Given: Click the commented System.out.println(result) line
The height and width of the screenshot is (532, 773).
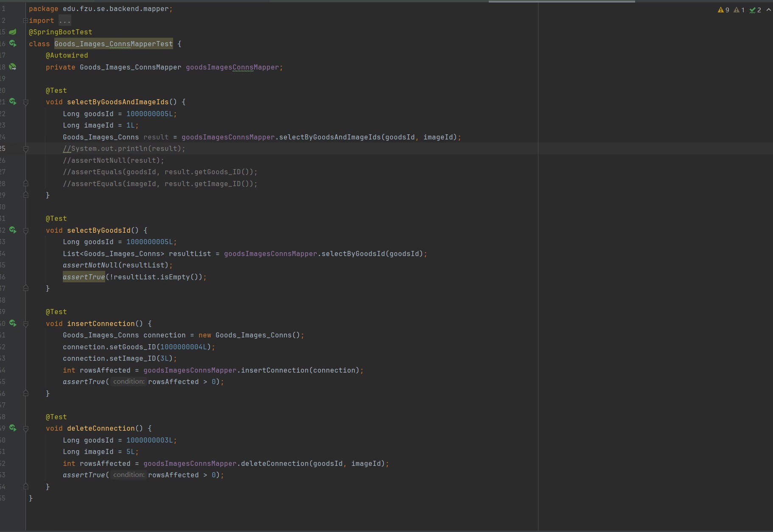Looking at the screenshot, I should tap(124, 149).
